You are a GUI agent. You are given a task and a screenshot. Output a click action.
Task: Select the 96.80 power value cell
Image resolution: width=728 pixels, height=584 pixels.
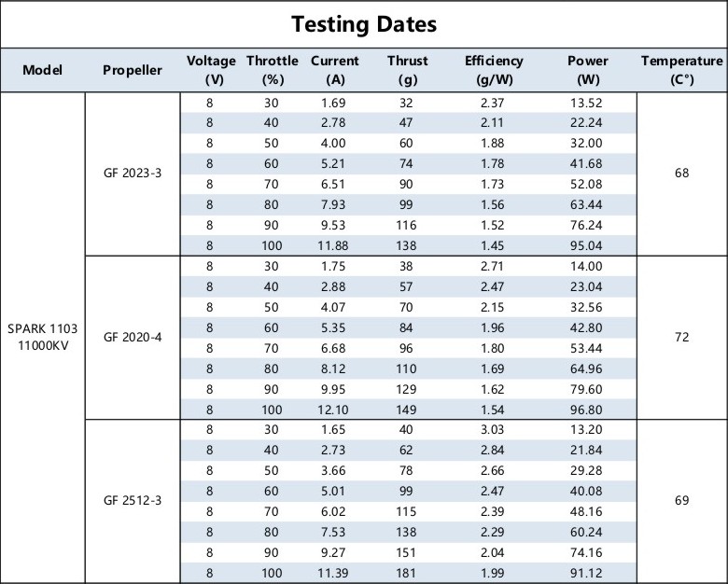click(588, 409)
